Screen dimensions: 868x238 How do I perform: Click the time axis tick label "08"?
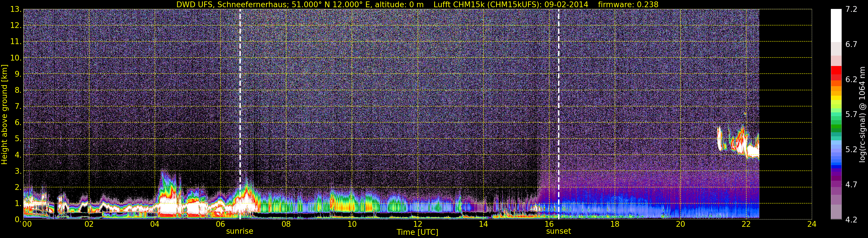pyautogui.click(x=286, y=224)
